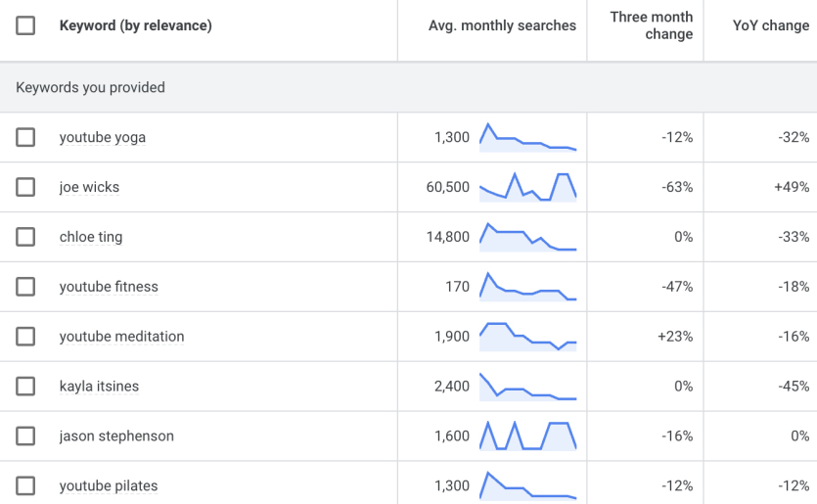Check the youtube meditation checkbox

point(25,337)
